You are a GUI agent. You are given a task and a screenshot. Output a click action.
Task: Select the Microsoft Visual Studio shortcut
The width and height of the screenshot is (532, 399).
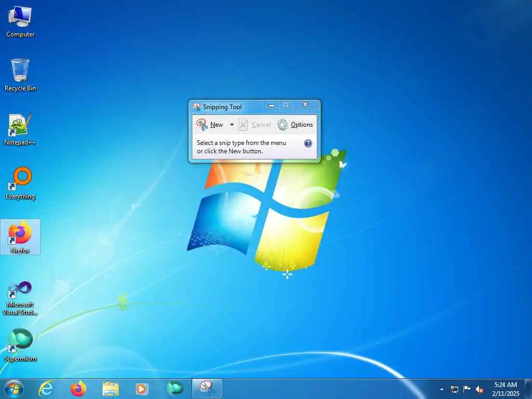coord(20,298)
